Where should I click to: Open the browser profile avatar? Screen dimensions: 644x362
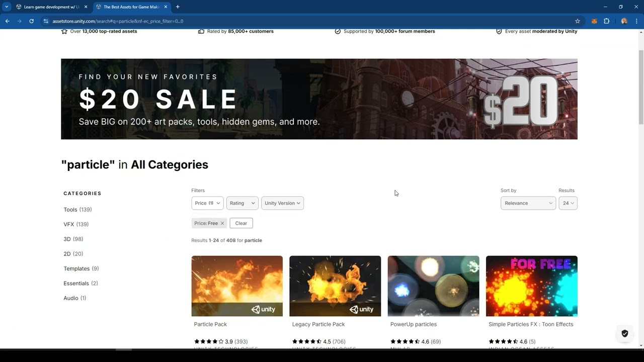click(x=624, y=21)
